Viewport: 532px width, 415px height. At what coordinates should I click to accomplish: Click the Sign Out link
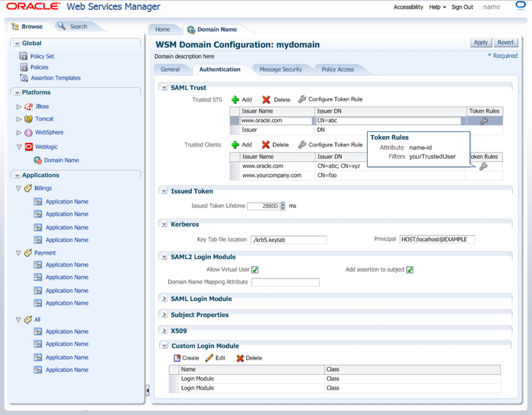coord(462,7)
